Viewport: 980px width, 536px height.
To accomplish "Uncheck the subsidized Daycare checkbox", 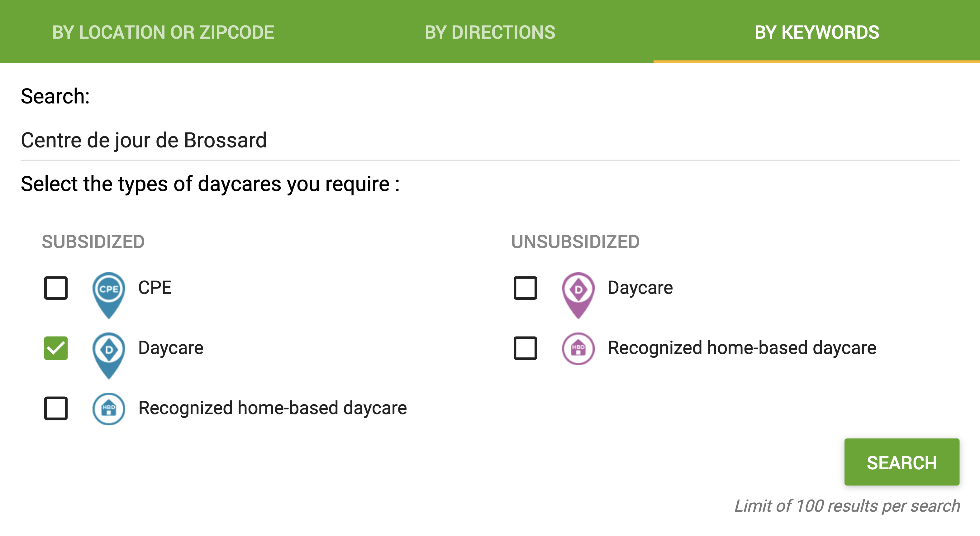I will 56,348.
